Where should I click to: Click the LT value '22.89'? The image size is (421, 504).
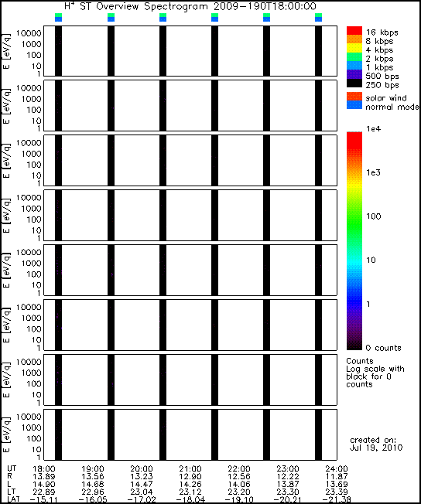click(44, 492)
